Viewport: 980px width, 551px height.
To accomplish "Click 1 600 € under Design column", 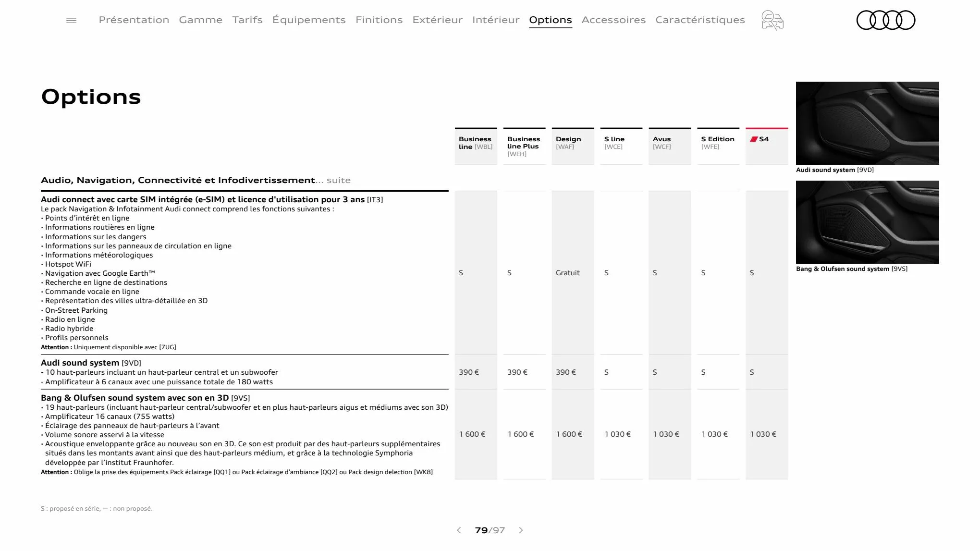I will point(569,434).
